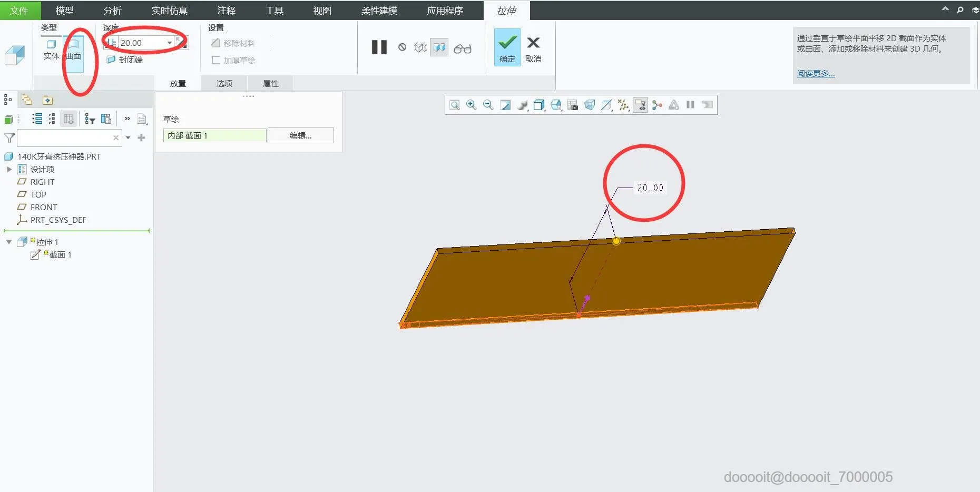
Task: Click the view manager camera icon
Action: click(573, 105)
